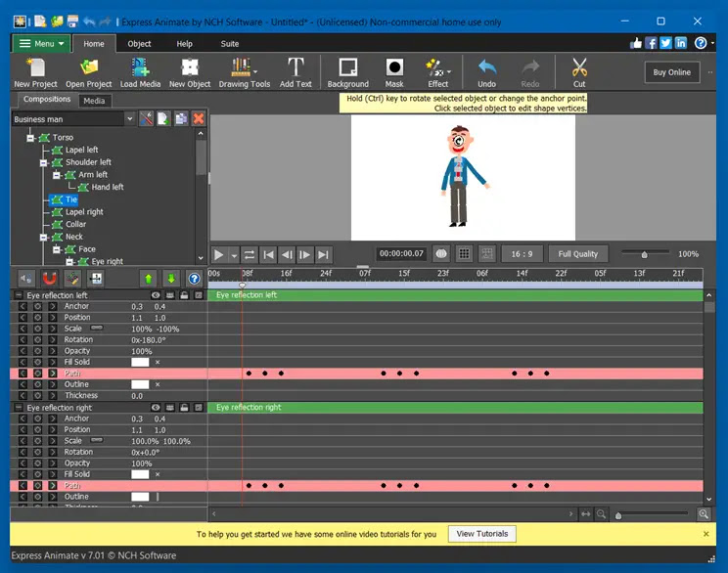Viewport: 728px width, 573px height.
Task: Click the thumbs-up like icon
Action: click(x=636, y=43)
